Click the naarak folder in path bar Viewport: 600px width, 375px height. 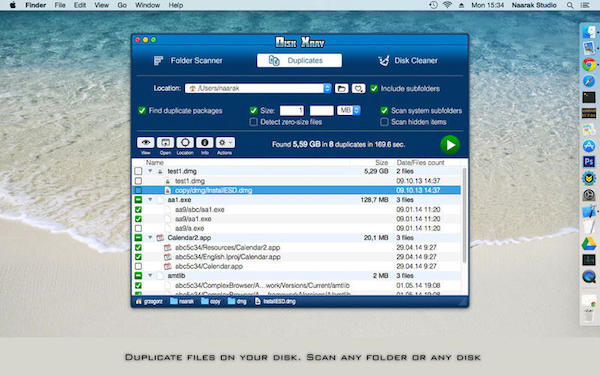(182, 302)
